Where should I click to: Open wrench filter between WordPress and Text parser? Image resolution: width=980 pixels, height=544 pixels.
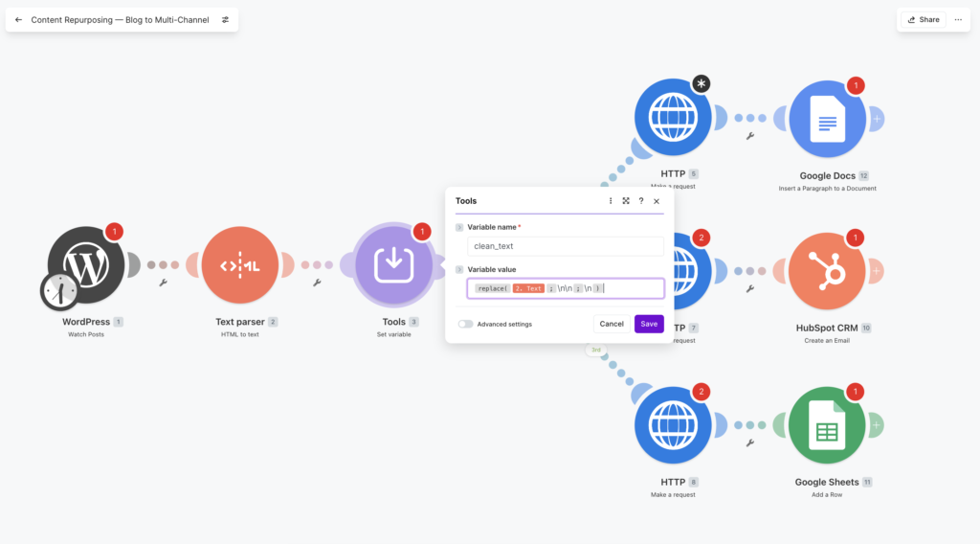coord(163,283)
